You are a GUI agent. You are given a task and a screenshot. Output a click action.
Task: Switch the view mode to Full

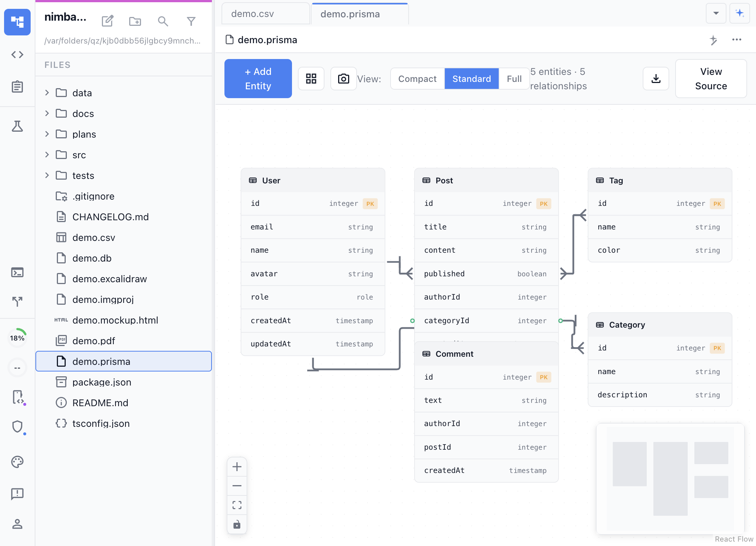pos(514,79)
